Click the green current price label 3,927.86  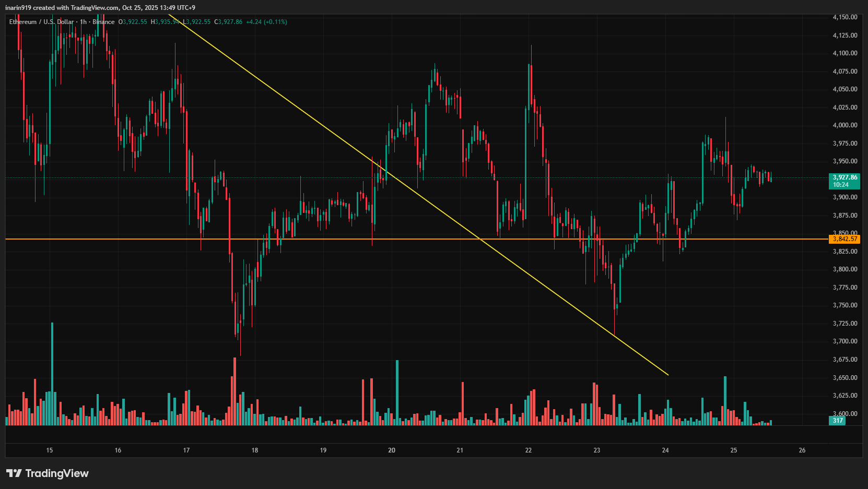coord(844,177)
